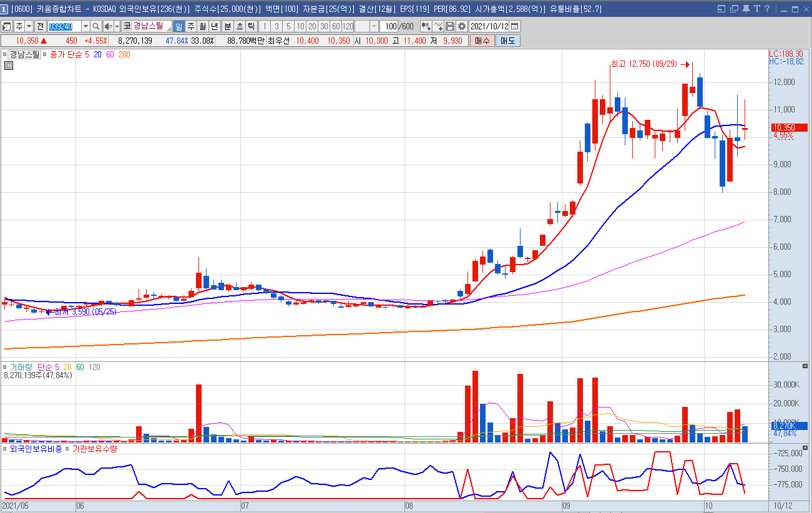The image size is (812, 513).
Task: Click the 매수 buy button
Action: point(482,41)
